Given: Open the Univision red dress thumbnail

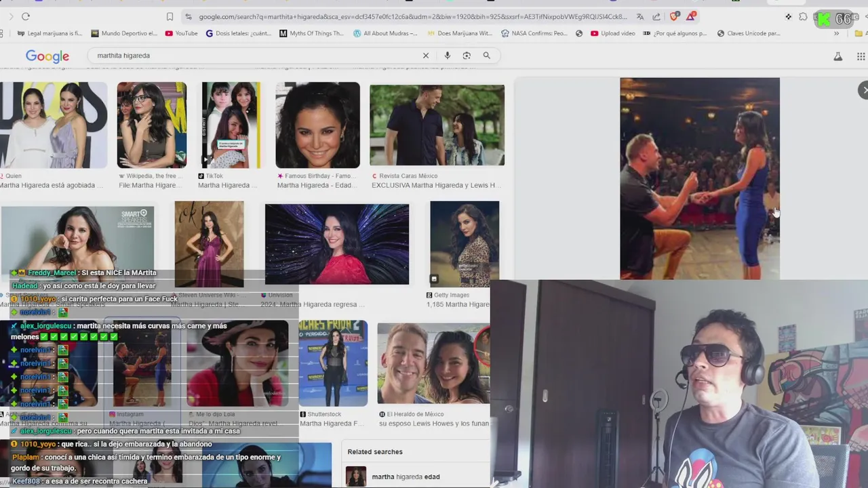Looking at the screenshot, I should (337, 244).
